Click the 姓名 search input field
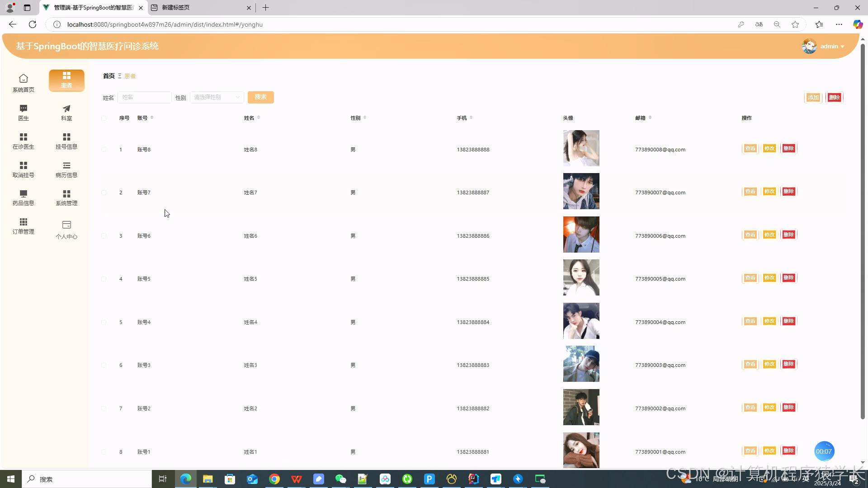Viewport: 868px width, 488px height. (144, 97)
